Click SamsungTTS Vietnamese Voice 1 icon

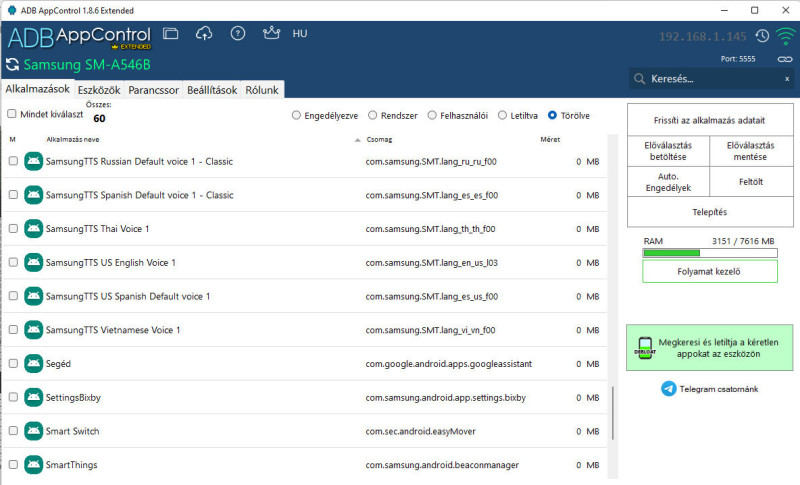[x=34, y=329]
